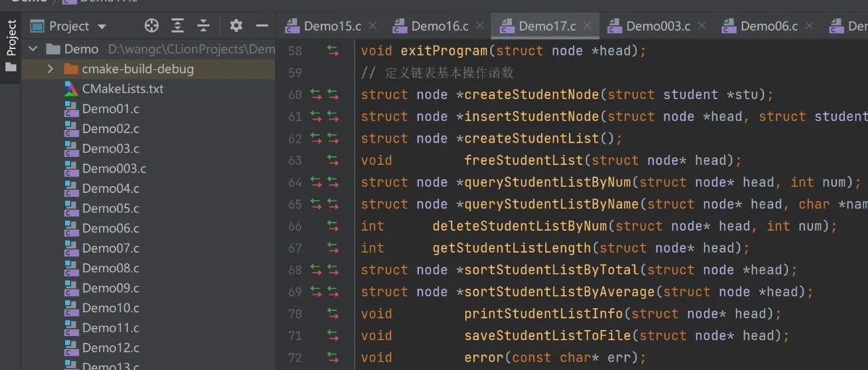Close the Demo003.c tab
Image resolution: width=868 pixels, height=370 pixels.
coord(702,26)
